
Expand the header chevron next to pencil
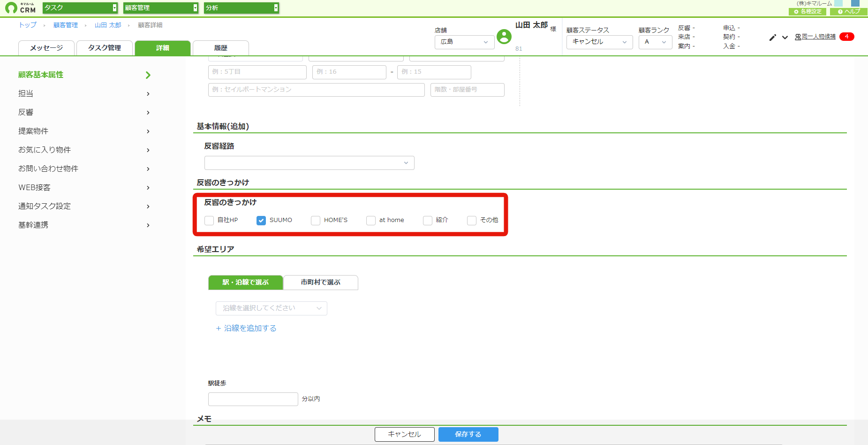click(x=785, y=38)
